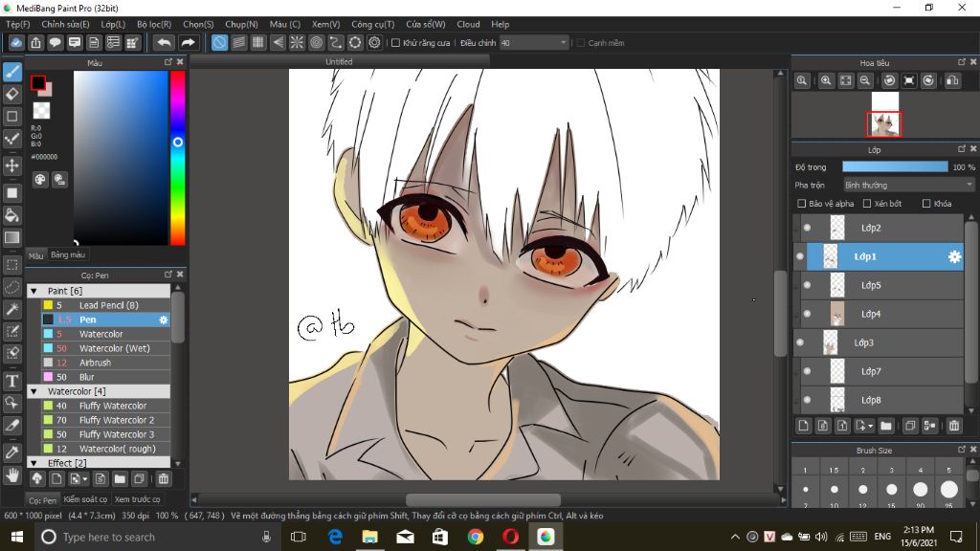The width and height of the screenshot is (980, 551).
Task: Zoom out on the navigator panel
Action: (x=865, y=80)
